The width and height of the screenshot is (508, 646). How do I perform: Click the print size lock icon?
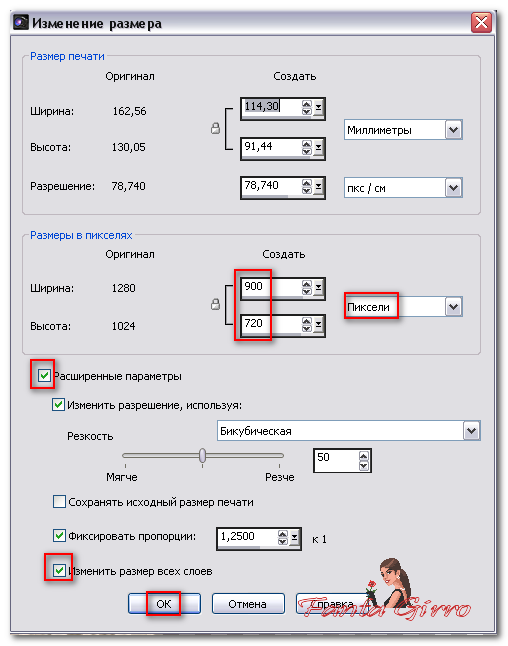coord(215,128)
